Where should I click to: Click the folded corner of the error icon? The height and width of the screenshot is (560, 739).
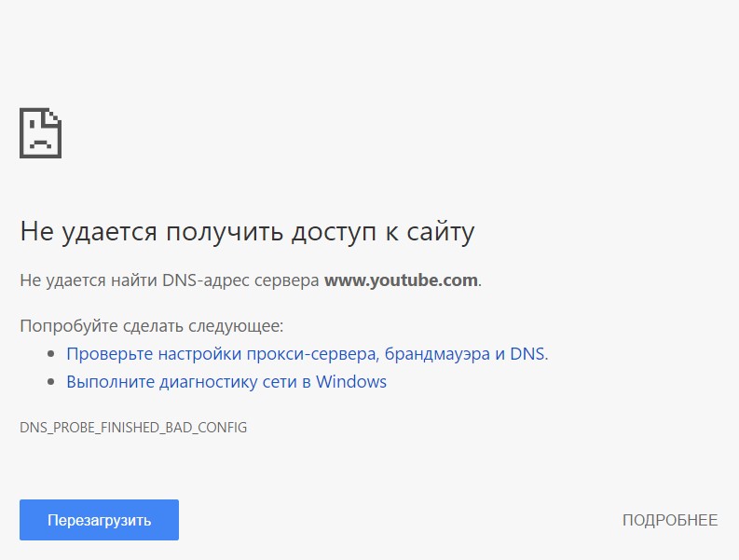click(54, 116)
